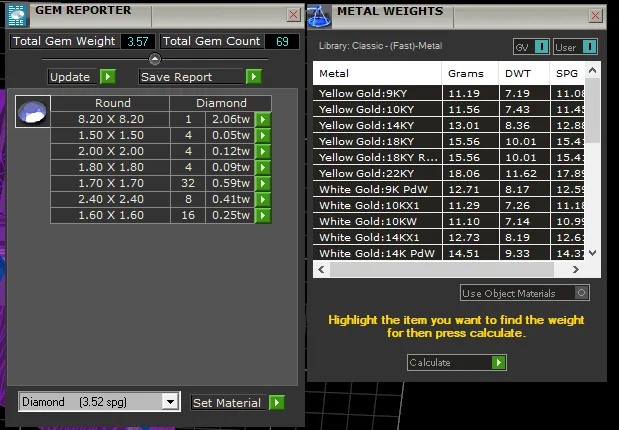Open the Diamond (3.52 spg) material dropdown
The image size is (619, 430).
click(171, 402)
